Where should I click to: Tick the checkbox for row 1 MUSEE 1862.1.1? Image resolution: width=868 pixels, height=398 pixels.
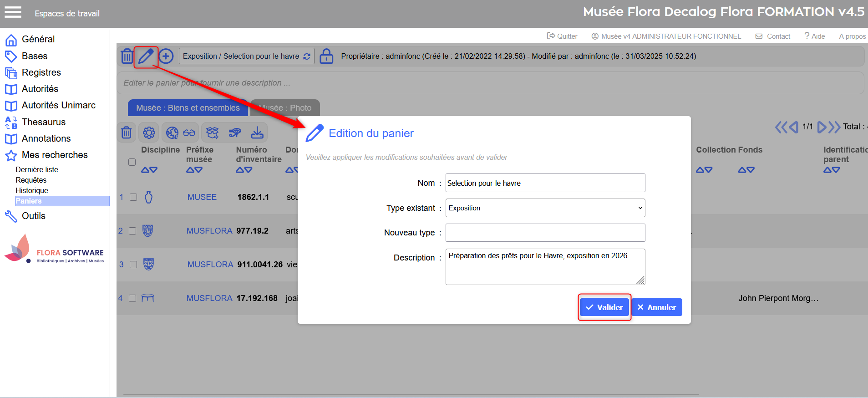tap(133, 197)
